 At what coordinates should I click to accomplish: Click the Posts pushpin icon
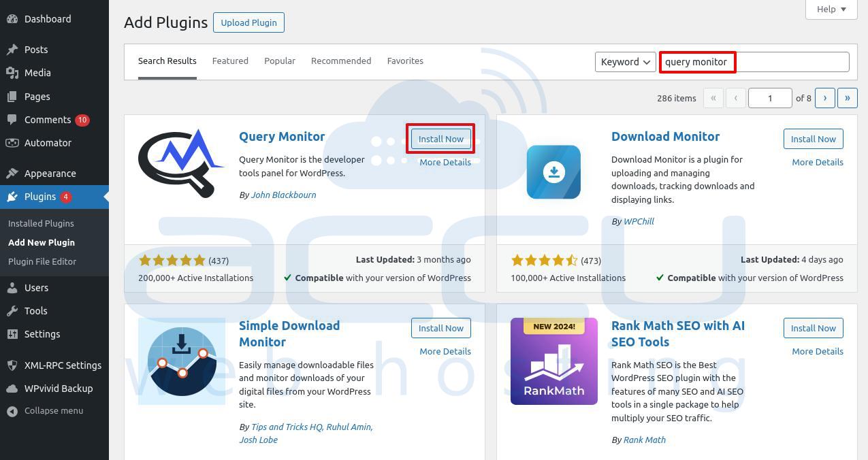12,50
